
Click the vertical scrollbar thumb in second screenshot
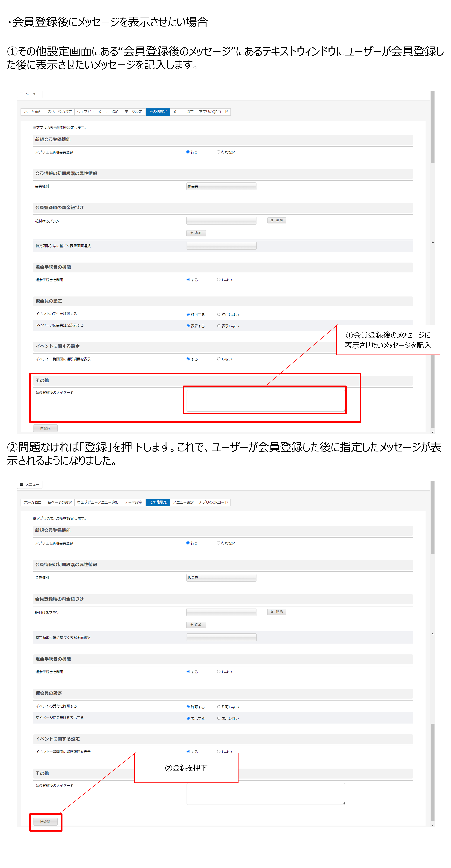[x=432, y=518]
